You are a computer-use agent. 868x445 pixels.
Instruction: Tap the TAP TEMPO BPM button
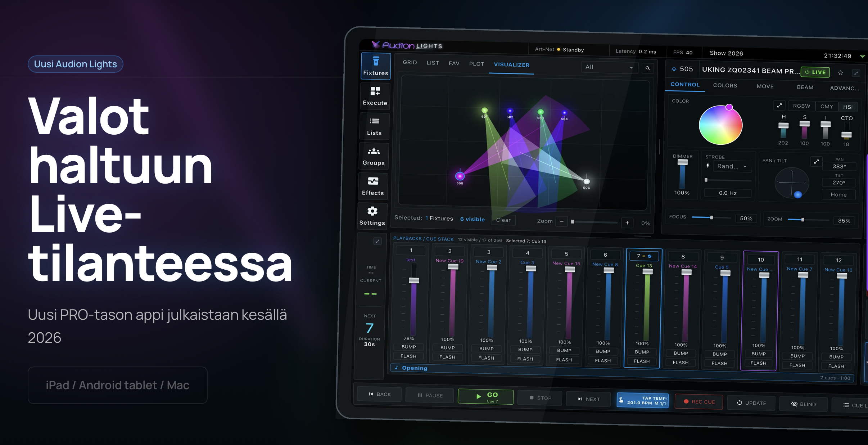click(643, 400)
